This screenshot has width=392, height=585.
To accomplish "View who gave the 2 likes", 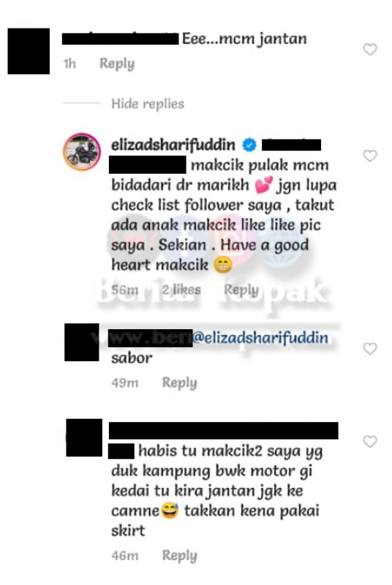I will tap(181, 290).
